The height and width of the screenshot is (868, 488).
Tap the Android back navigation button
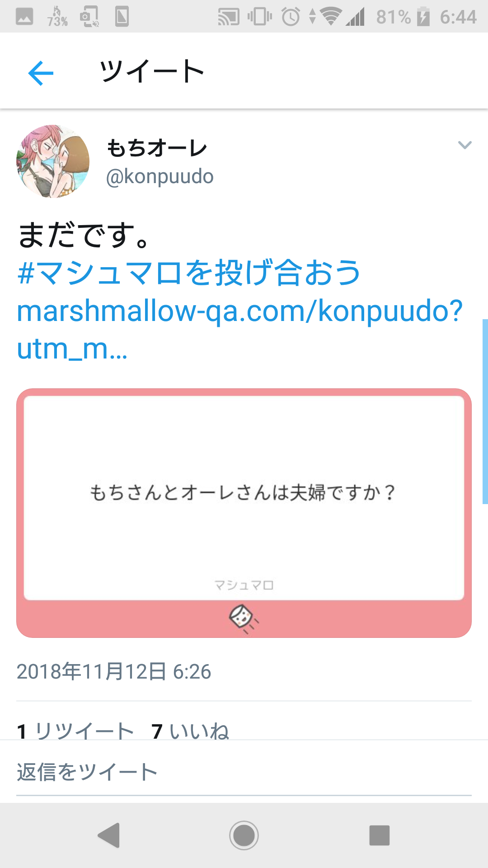pyautogui.click(x=109, y=835)
